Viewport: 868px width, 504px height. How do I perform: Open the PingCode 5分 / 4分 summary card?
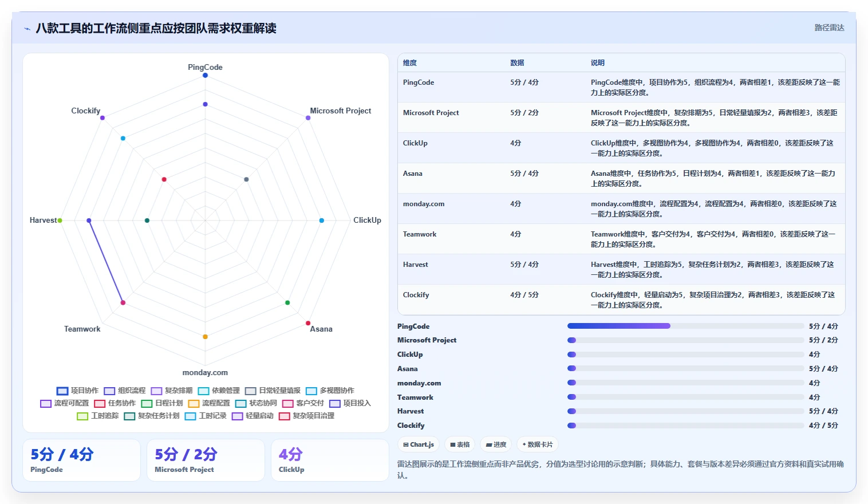81,460
